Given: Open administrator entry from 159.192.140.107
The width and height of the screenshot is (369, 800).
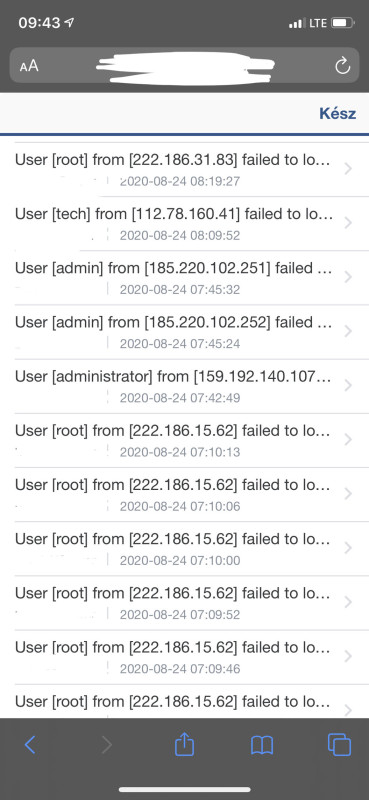Looking at the screenshot, I should click(x=184, y=386).
